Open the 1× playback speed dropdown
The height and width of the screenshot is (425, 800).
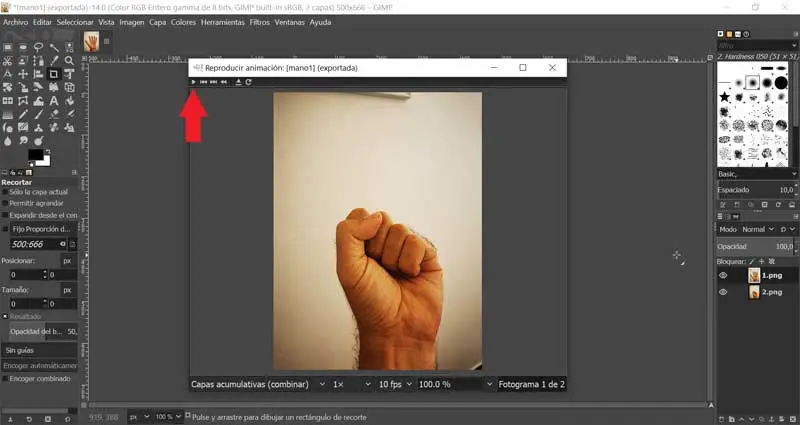(352, 384)
